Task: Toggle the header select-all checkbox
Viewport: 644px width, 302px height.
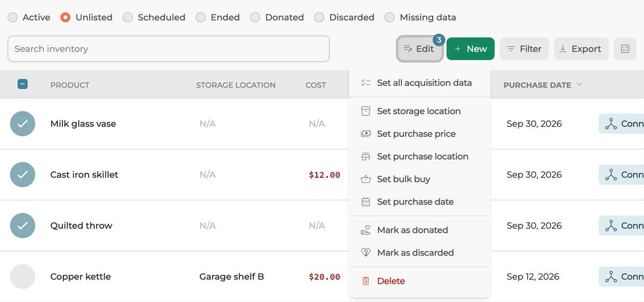Action: tap(23, 84)
